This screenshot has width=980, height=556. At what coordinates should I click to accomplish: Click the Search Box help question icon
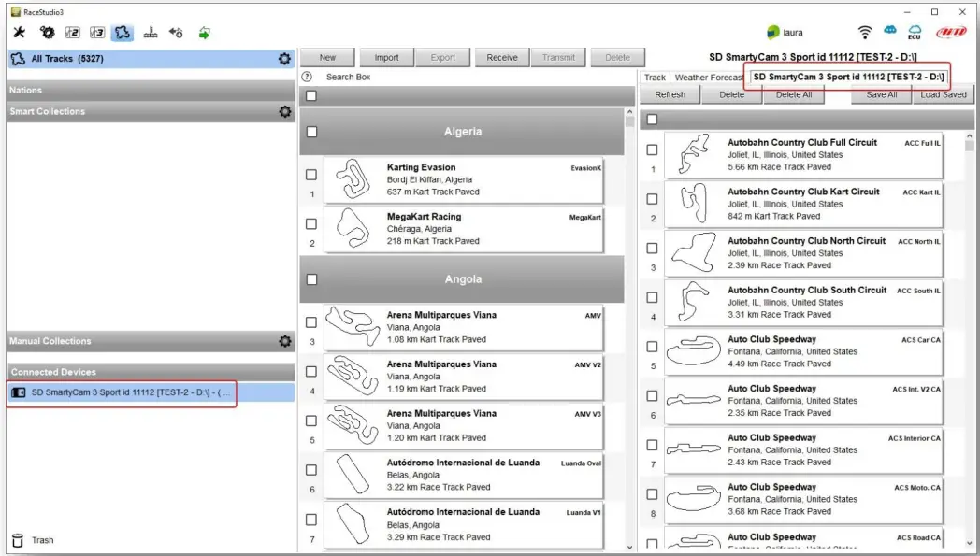click(307, 77)
